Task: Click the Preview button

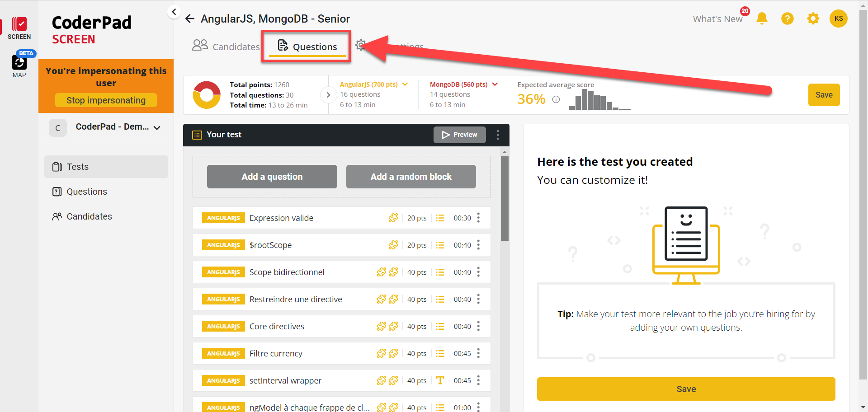Action: click(x=459, y=135)
